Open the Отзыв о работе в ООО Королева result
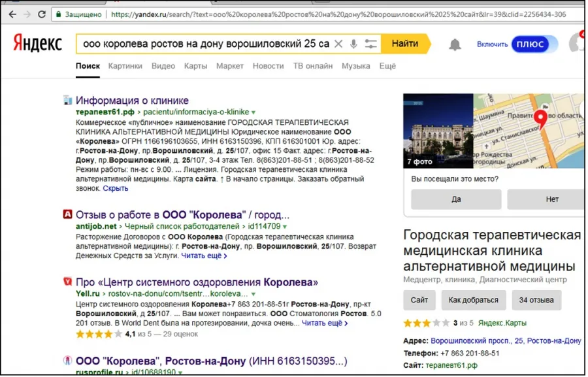The image size is (588, 377). tap(183, 215)
